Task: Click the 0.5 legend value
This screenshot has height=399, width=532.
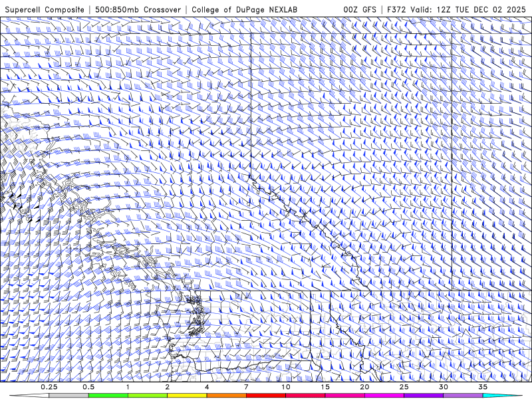Action: (x=88, y=387)
